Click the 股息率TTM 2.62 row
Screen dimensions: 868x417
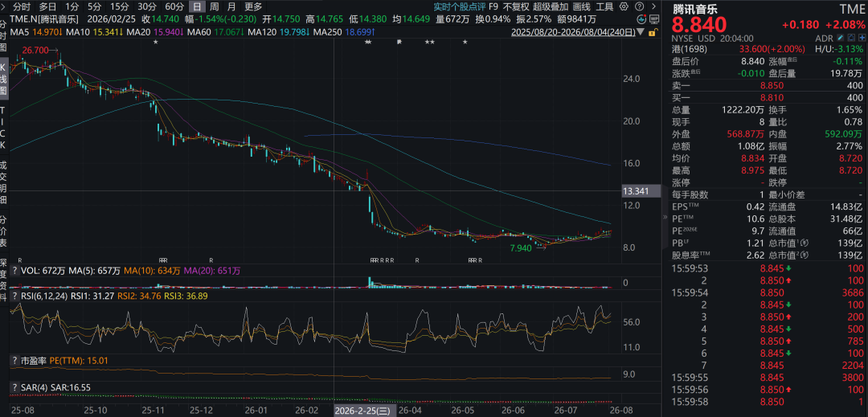point(719,256)
